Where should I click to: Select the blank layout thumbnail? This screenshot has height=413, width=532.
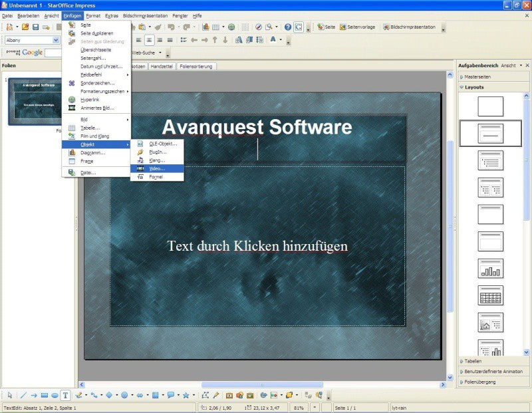pyautogui.click(x=490, y=106)
